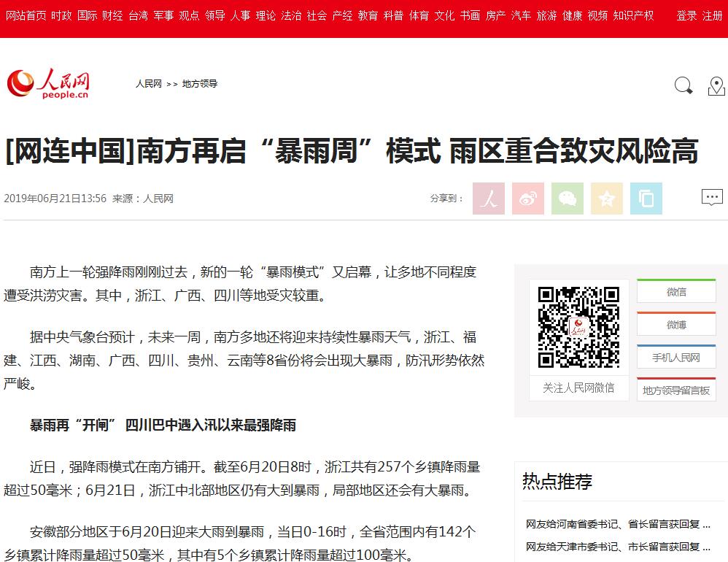Image resolution: width=728 pixels, height=562 pixels.
Task: Open the 台湾 navigation item
Action: click(138, 16)
